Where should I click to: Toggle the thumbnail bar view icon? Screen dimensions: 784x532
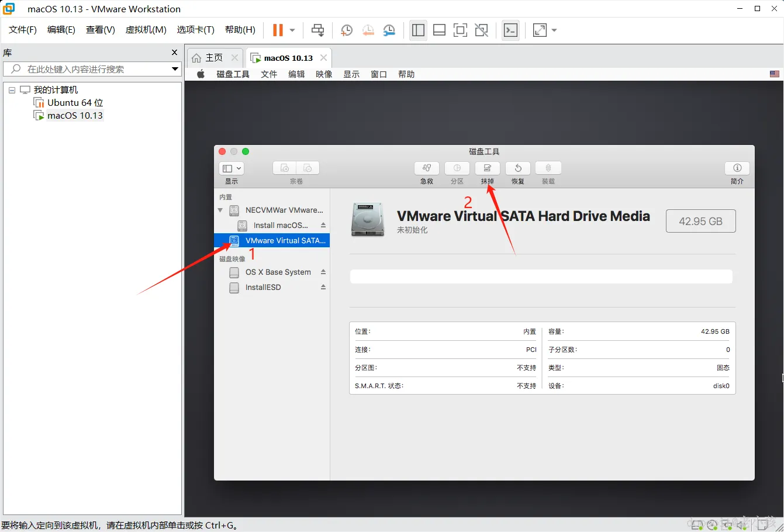tap(439, 30)
